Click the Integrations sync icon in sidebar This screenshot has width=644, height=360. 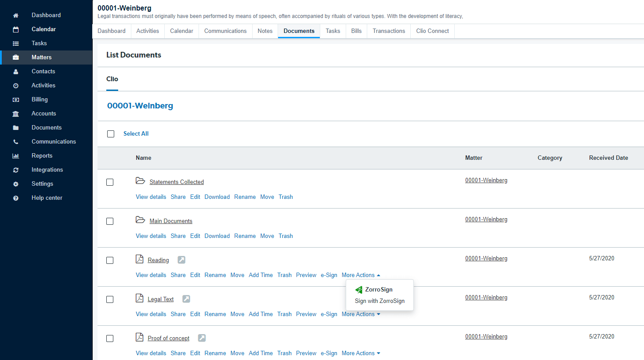(x=16, y=170)
